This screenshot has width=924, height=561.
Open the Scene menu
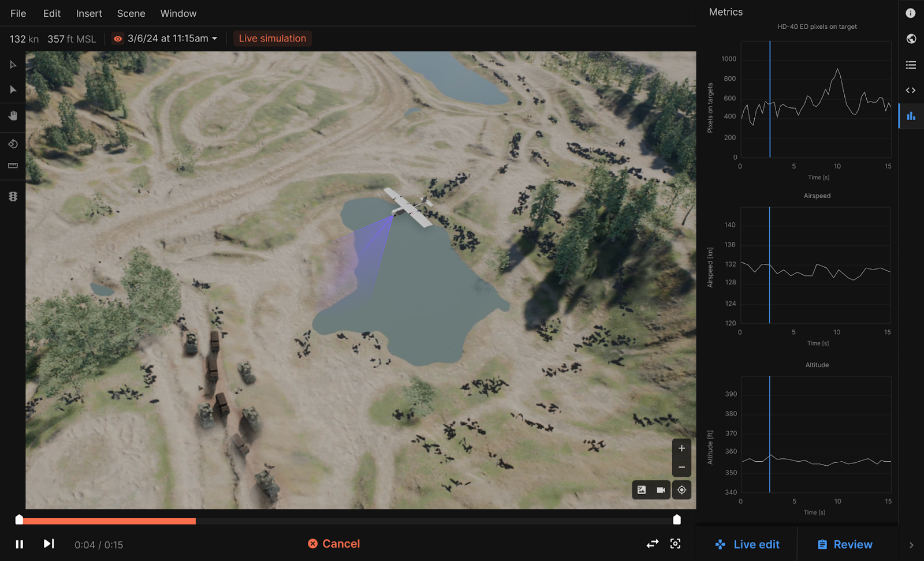click(x=131, y=13)
